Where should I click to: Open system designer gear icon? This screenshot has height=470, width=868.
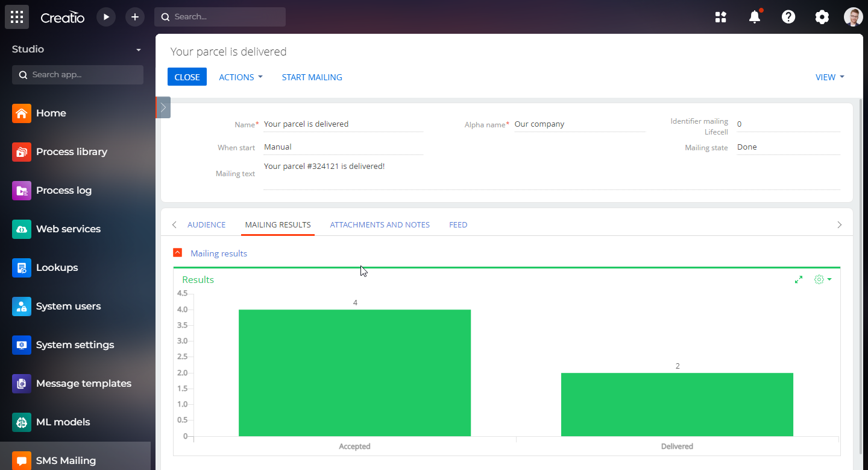[822, 17]
